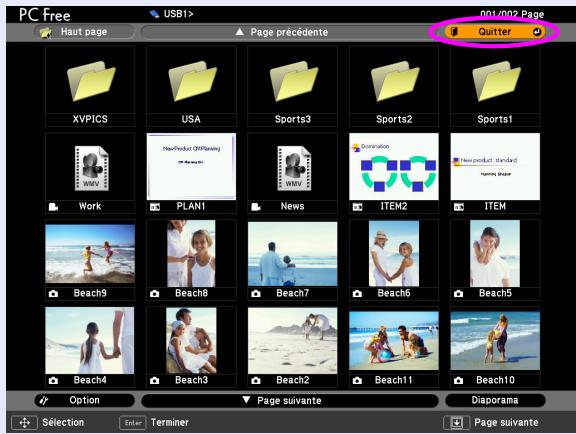
Task: Click the camera icon beside Beach4
Action: 53,380
